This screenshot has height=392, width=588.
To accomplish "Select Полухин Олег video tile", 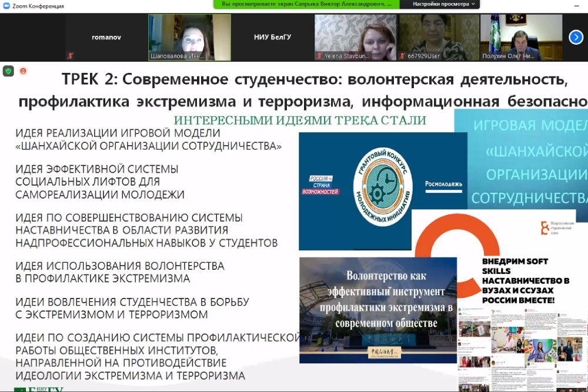I will coord(522,38).
